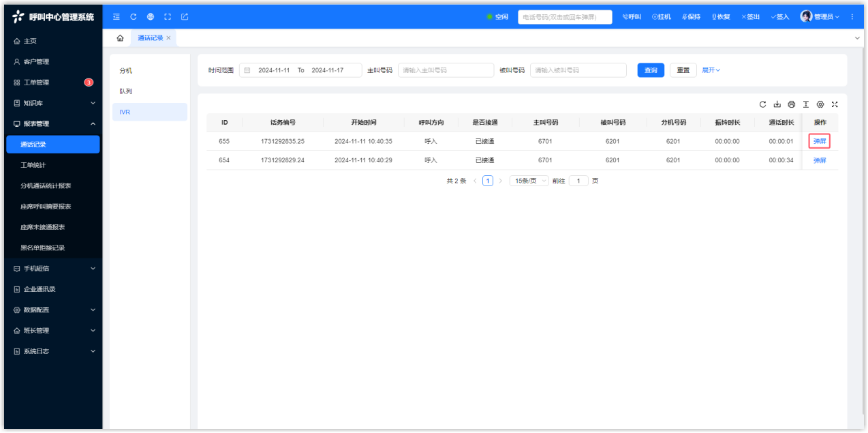
Task: Click the globe language icon in header
Action: point(150,16)
